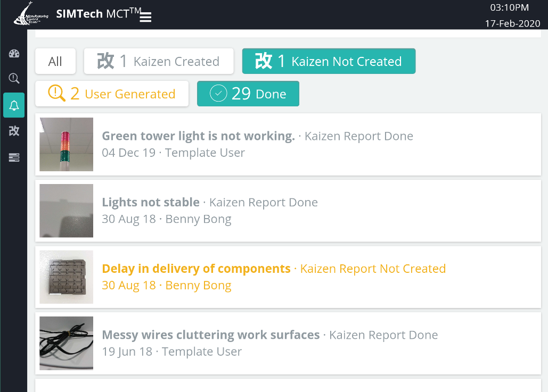
Task: Open "Delay in delivery of components" issue
Action: [196, 269]
